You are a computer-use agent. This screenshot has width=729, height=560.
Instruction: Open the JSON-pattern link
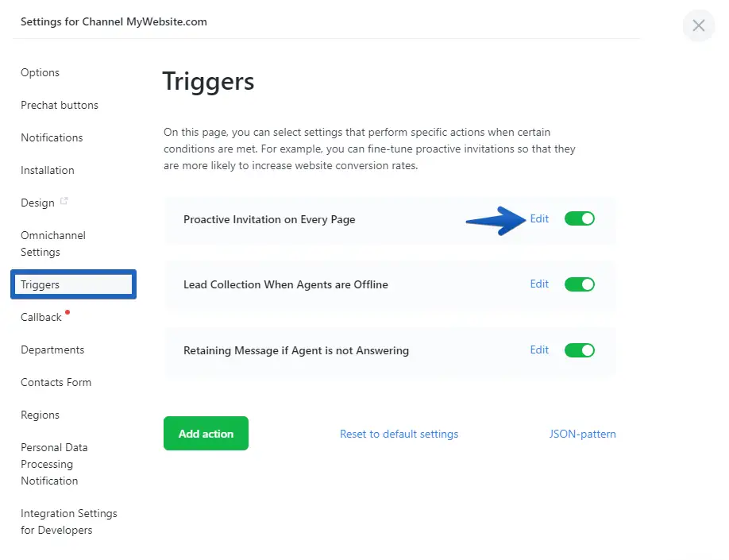tap(582, 434)
